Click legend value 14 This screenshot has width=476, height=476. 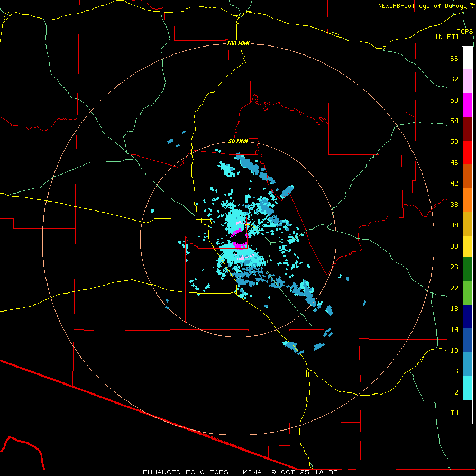pyautogui.click(x=454, y=329)
